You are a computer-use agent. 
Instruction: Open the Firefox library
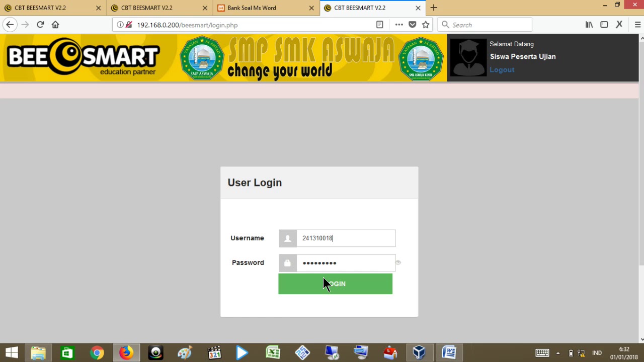click(x=589, y=25)
